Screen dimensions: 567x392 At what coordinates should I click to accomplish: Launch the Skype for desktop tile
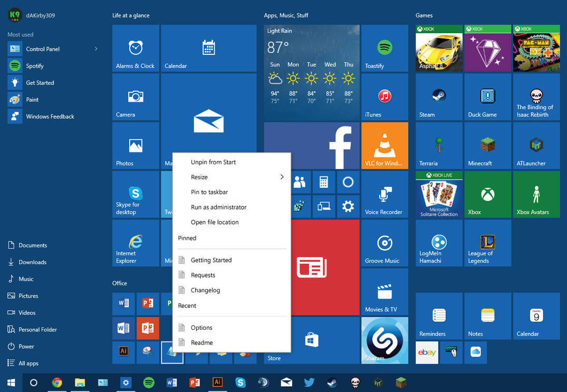click(x=136, y=195)
